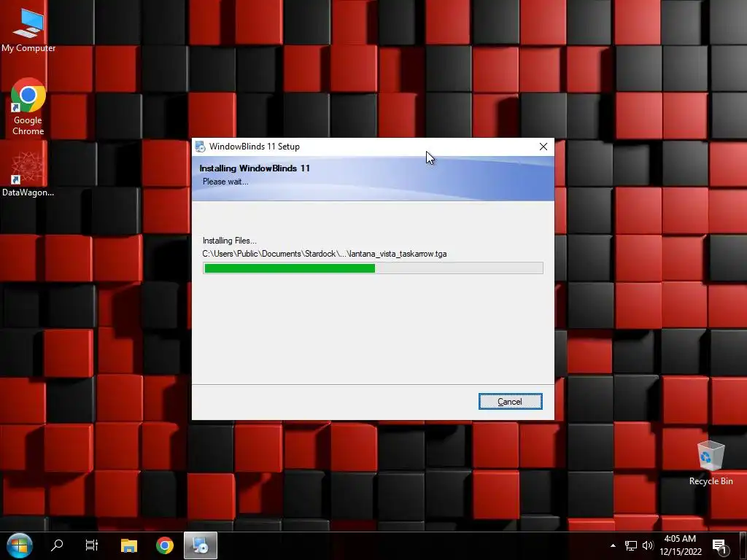Open File Explorer from the taskbar
The image size is (747, 560).
tap(128, 545)
